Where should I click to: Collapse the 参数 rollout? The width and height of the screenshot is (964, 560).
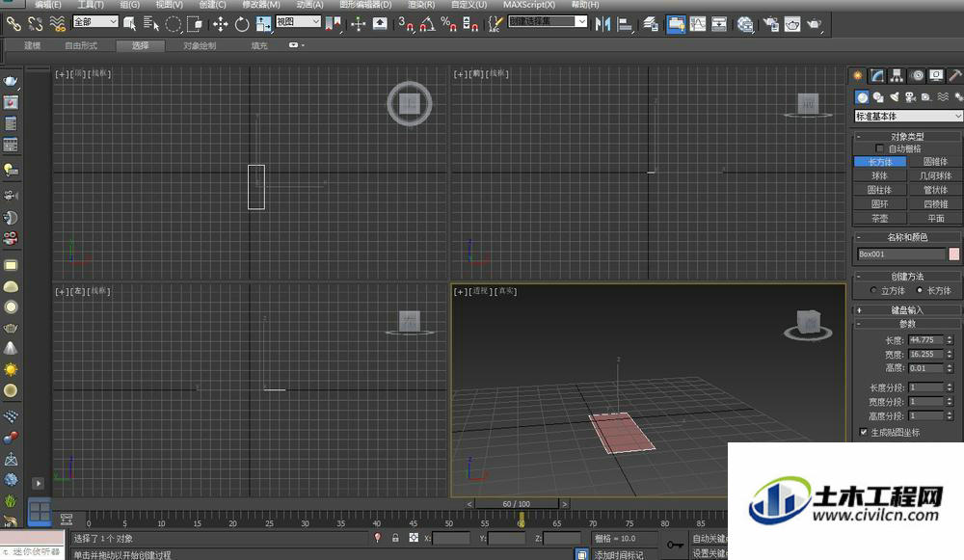(907, 324)
